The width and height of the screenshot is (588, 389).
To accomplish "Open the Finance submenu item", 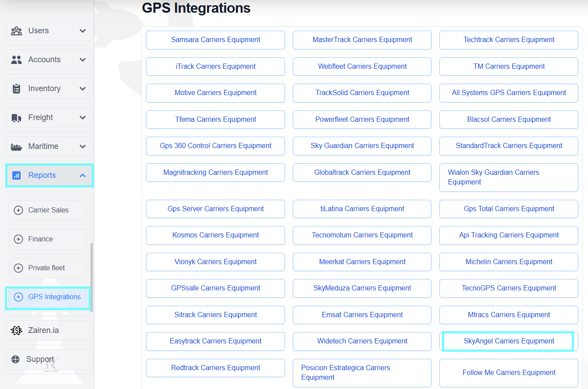I will (48, 239).
